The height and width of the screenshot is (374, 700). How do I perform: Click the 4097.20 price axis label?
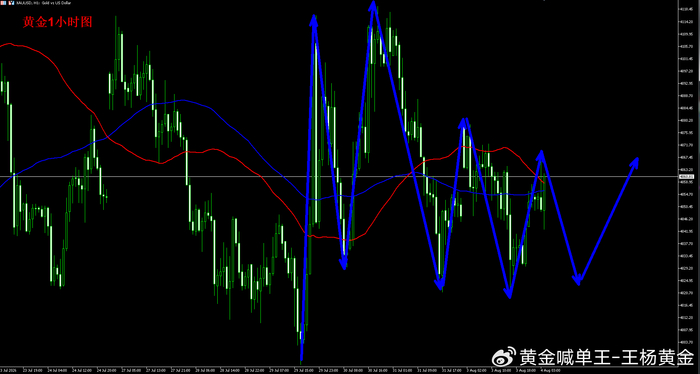(686, 70)
